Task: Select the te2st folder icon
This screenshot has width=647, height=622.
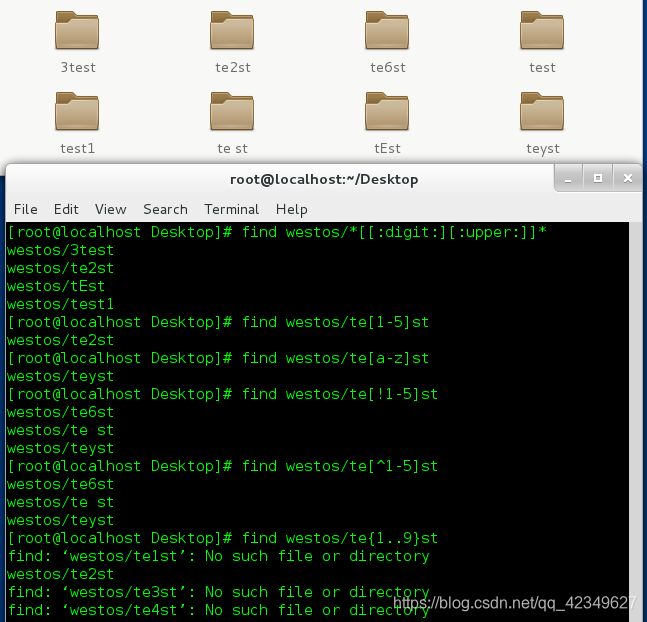Action: (x=232, y=30)
